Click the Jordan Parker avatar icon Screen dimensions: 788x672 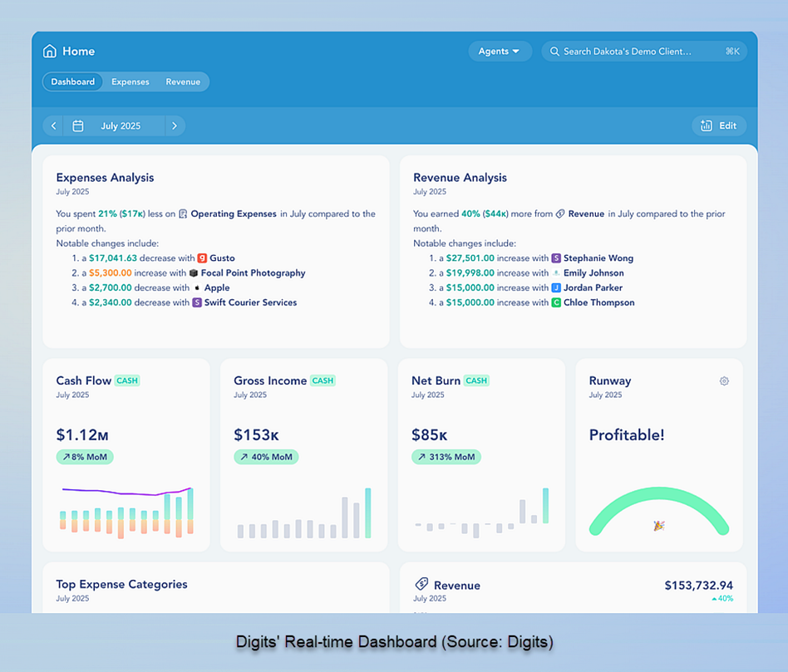[556, 287]
